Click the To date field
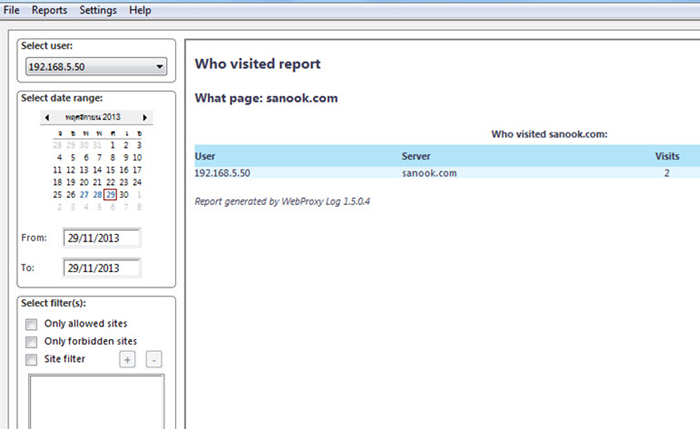Screen dimensions: 700x429 pos(101,268)
